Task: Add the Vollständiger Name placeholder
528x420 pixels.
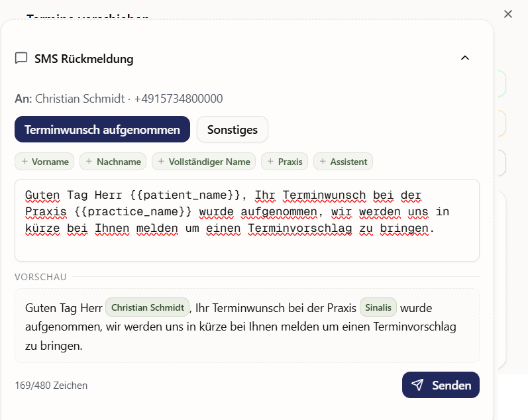Action: (x=204, y=162)
